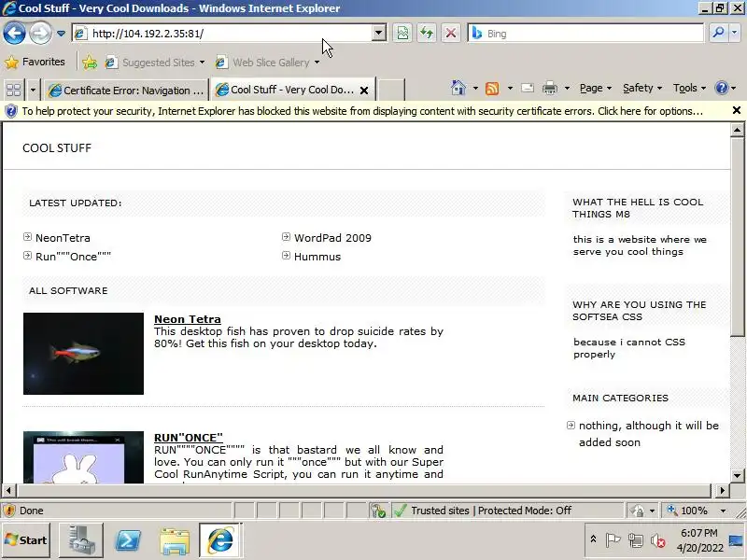Click the RUN"ONCE" bunny thumbnail
This screenshot has height=560, width=747.
[x=83, y=457]
